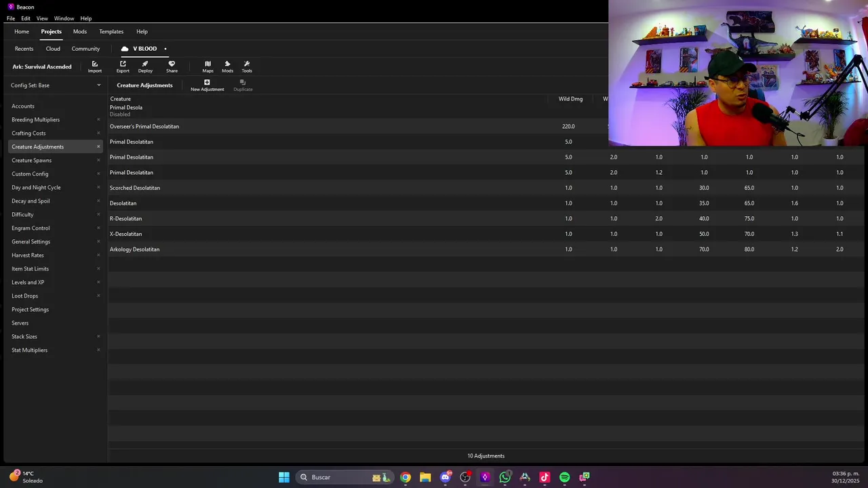Expand the Config Set: Base dropdown

(x=56, y=85)
